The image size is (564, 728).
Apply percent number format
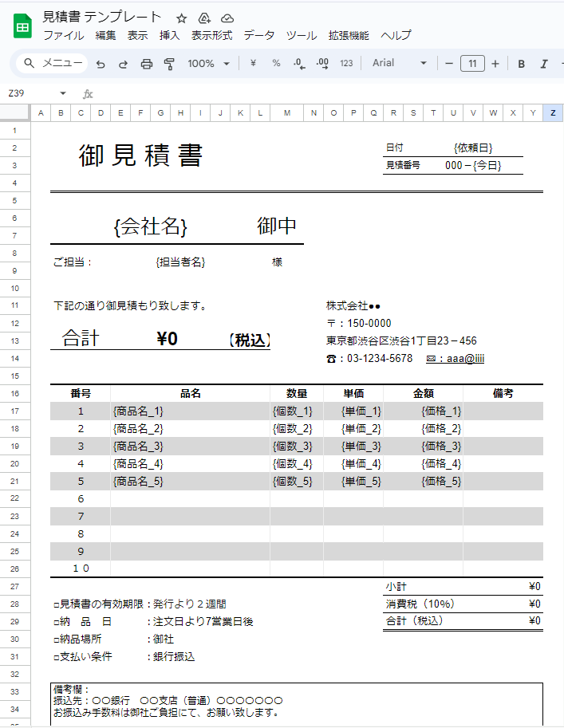[277, 63]
